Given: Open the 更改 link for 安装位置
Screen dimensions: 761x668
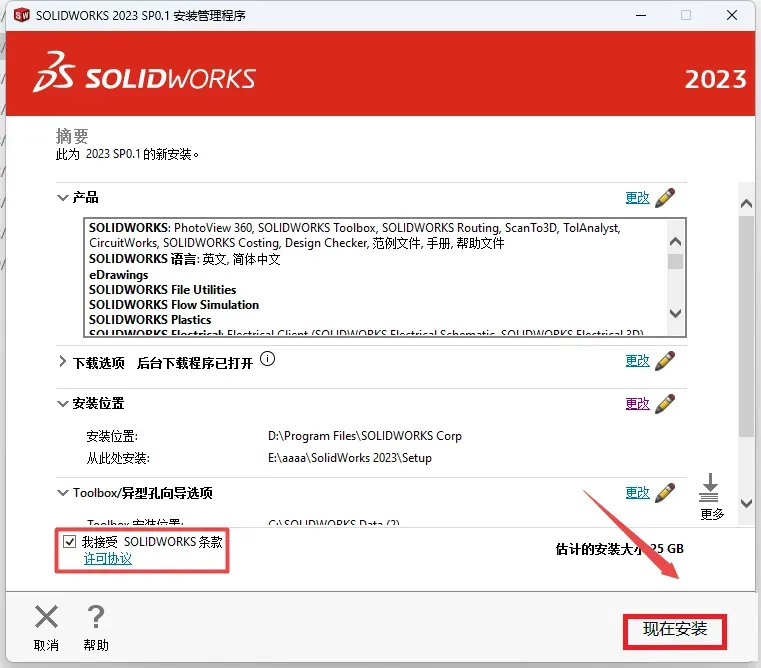Looking at the screenshot, I should [637, 403].
